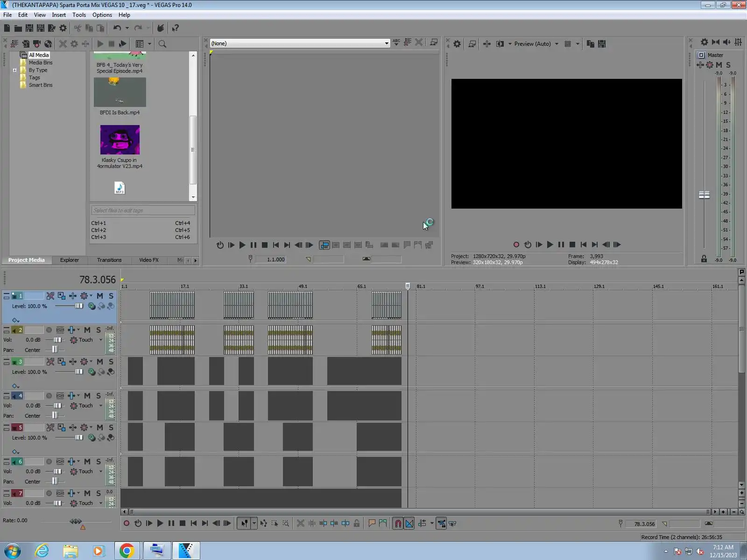Image resolution: width=747 pixels, height=560 pixels.
Task: Select the Selection Edit tool
Action: point(275,524)
